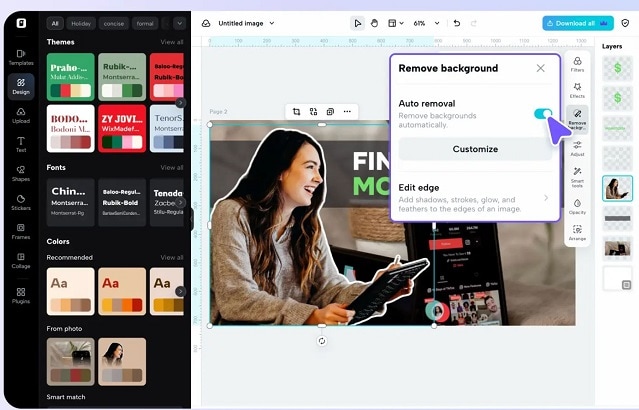Image resolution: width=639 pixels, height=410 pixels.
Task: Open the Arrange tool
Action: pos(577,233)
